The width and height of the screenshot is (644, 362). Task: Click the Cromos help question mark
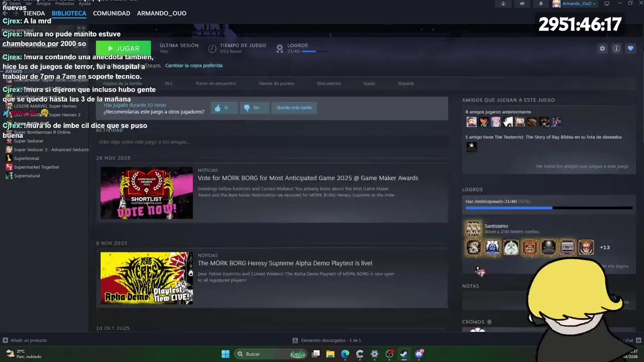(x=489, y=322)
